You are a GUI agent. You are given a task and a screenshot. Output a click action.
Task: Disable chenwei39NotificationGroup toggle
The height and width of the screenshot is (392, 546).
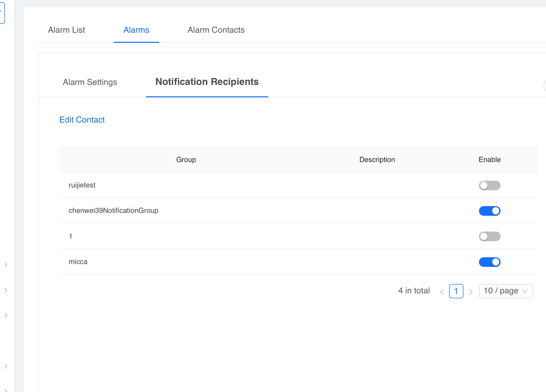[x=489, y=211]
